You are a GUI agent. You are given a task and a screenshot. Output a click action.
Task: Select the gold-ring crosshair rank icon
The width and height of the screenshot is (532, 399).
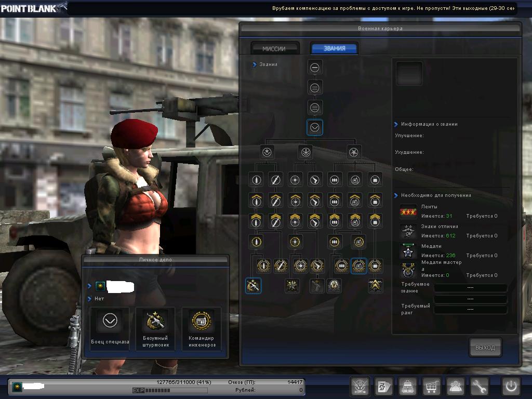point(295,242)
